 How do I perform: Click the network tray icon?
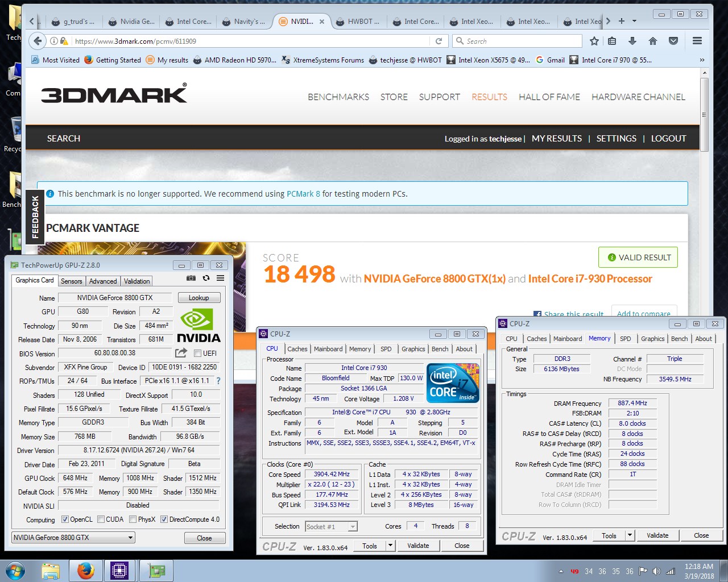(671, 571)
